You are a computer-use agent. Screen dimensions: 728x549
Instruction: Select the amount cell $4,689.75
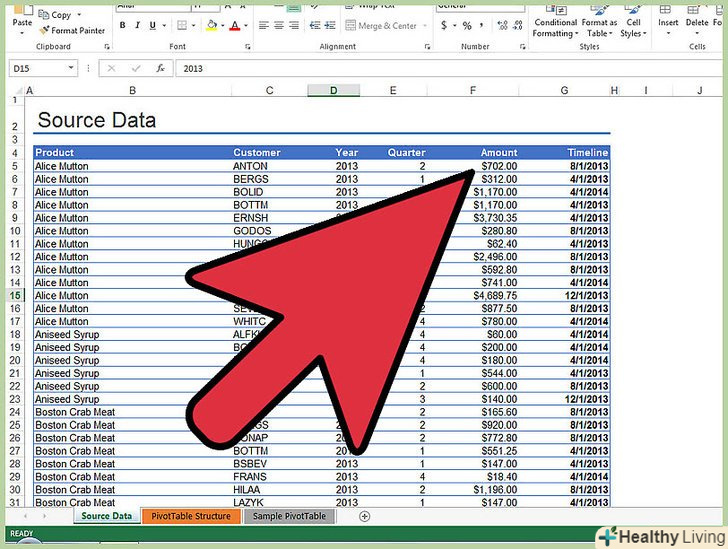pos(472,295)
